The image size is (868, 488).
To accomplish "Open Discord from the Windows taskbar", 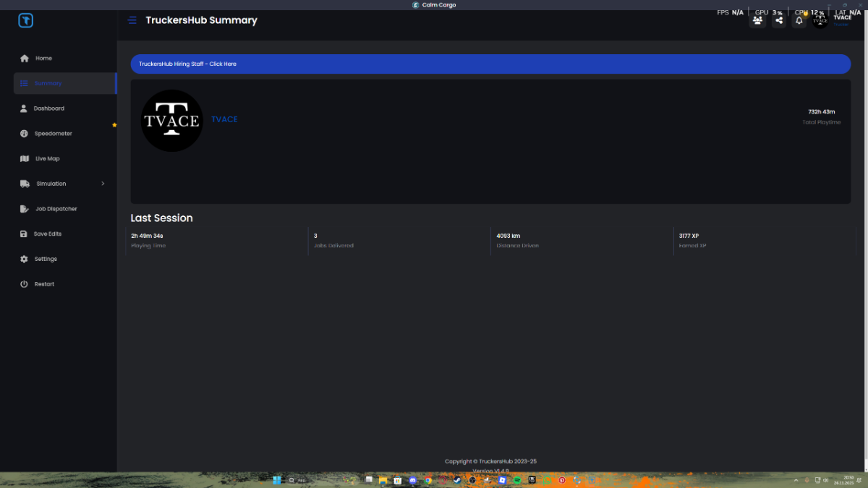I will [413, 480].
